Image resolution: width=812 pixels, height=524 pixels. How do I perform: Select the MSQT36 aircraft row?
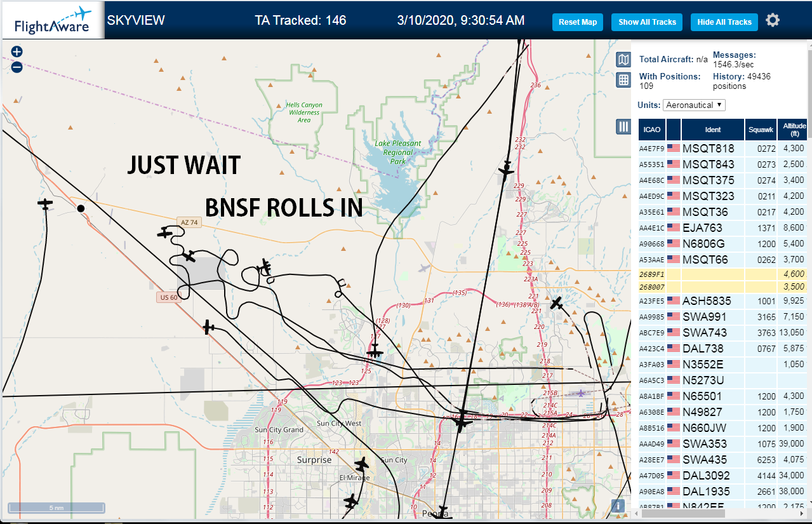click(723, 212)
